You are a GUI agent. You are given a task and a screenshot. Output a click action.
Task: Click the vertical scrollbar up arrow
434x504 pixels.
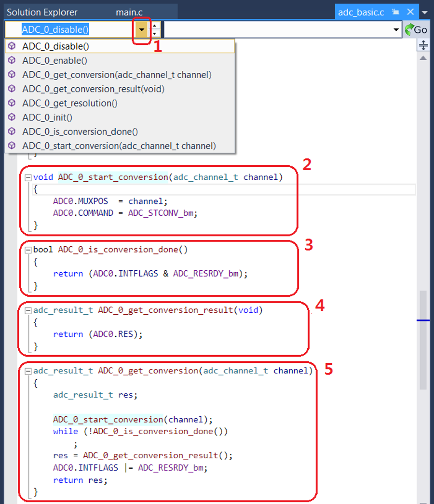(x=423, y=58)
